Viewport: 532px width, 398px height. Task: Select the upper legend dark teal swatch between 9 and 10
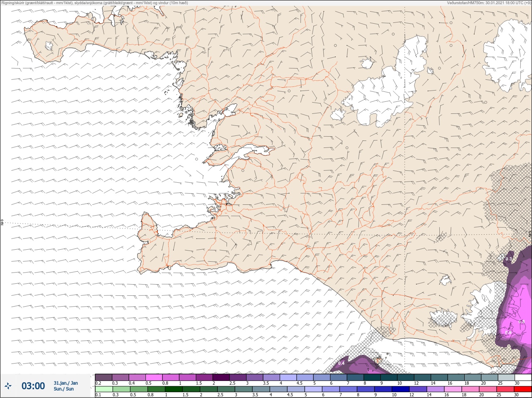tap(389, 377)
